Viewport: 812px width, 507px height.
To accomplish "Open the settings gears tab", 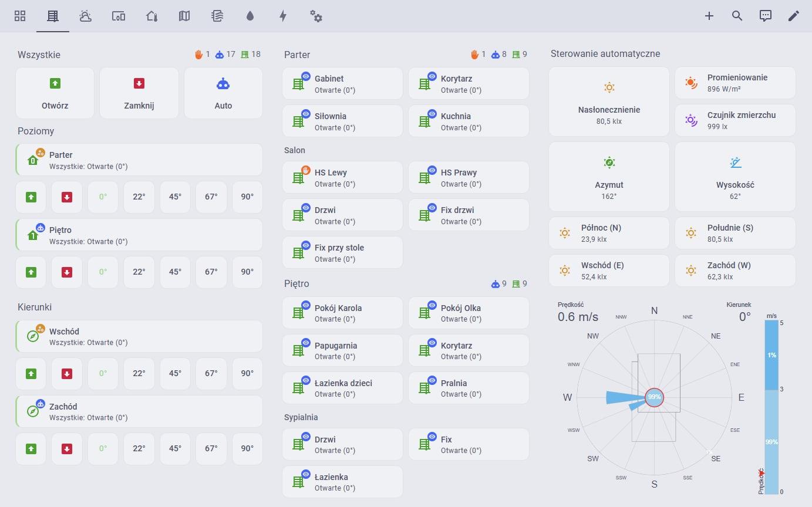I will [316, 16].
